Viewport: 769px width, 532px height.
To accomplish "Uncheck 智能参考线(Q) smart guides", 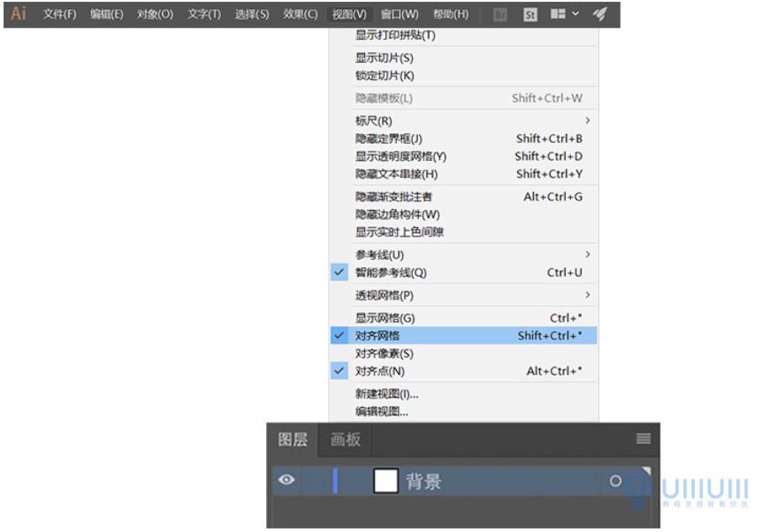I will [391, 273].
